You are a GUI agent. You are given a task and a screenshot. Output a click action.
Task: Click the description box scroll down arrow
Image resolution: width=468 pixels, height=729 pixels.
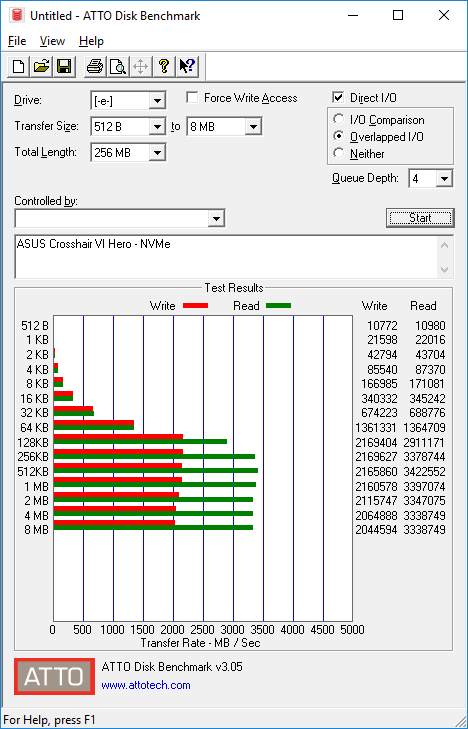click(445, 269)
